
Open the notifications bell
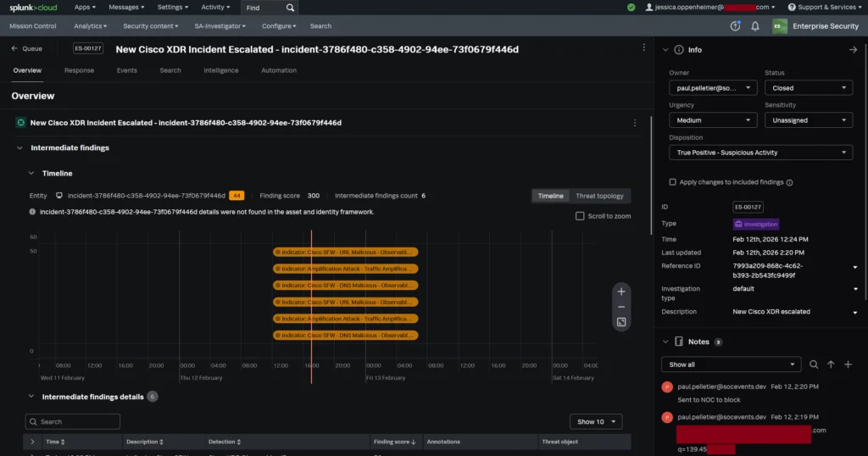point(755,26)
